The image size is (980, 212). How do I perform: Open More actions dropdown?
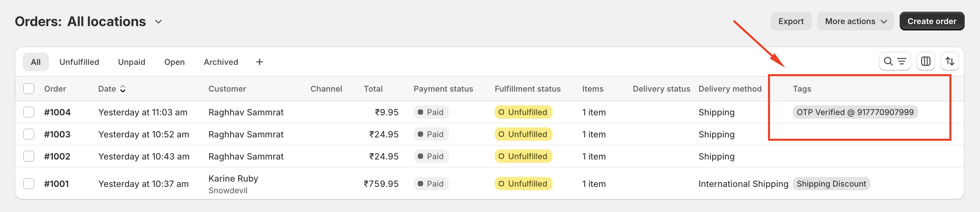point(855,21)
